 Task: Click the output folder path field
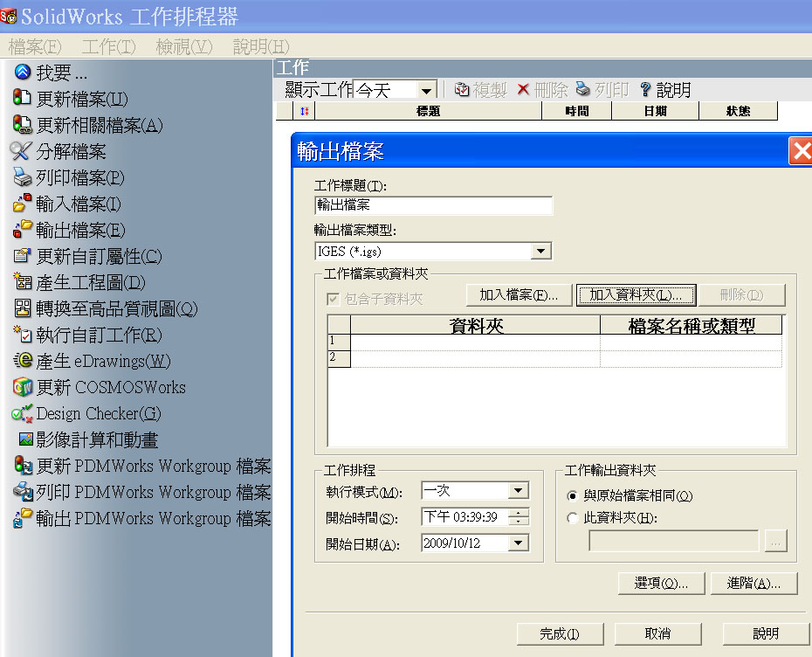pyautogui.click(x=674, y=541)
